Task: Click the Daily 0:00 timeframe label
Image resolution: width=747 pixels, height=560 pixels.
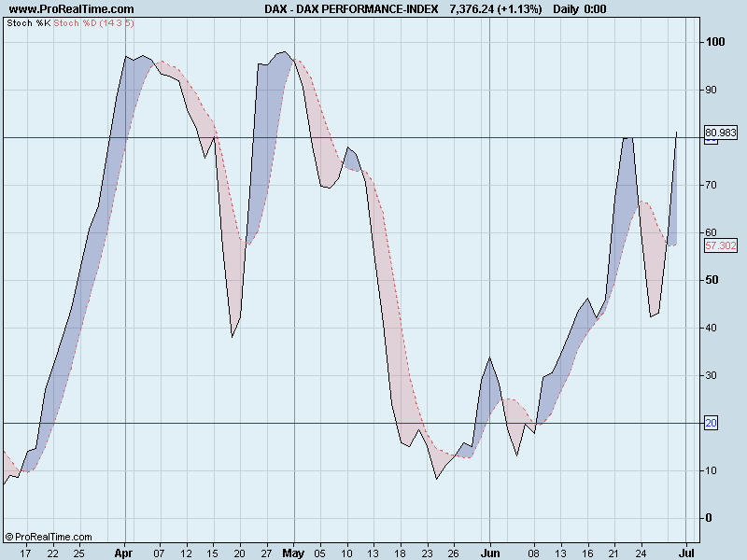Action: point(582,7)
